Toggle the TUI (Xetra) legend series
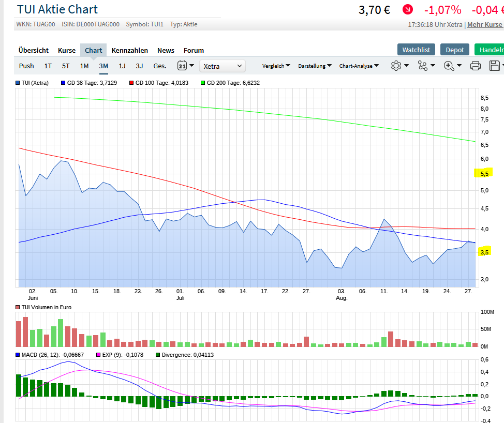 click(34, 83)
